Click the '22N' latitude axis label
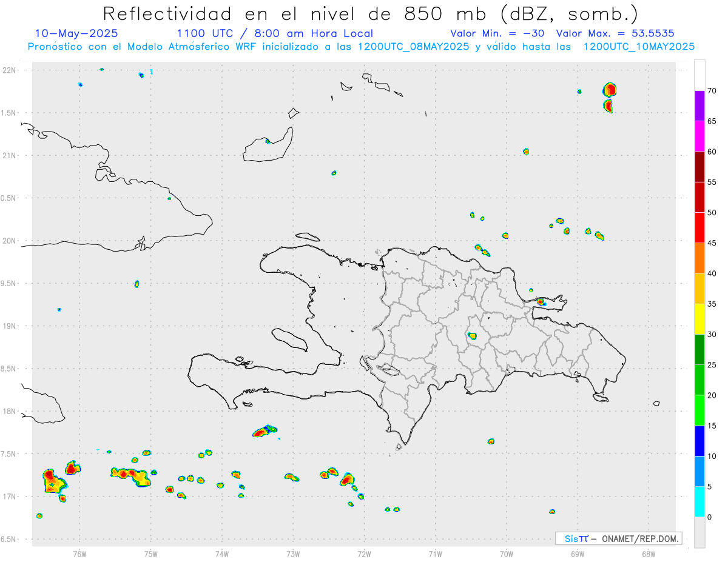Screen dimensions: 728x562 point(9,70)
